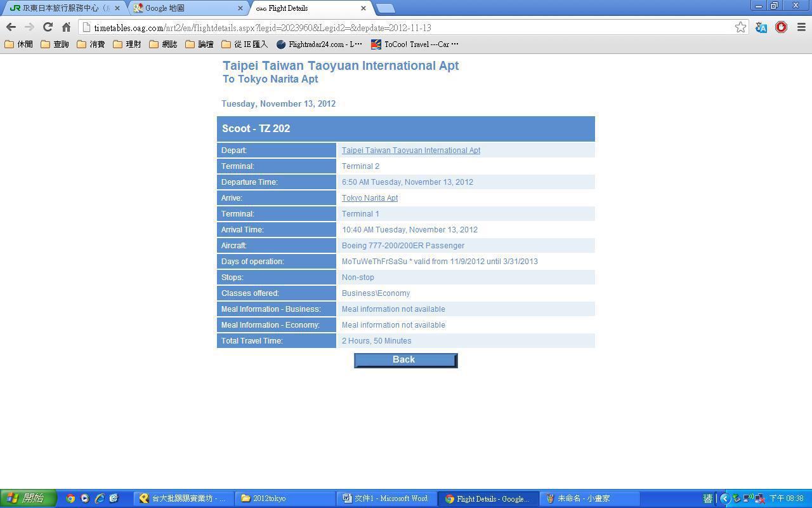
Task: Select the Flight Details browser tab
Action: click(311, 8)
